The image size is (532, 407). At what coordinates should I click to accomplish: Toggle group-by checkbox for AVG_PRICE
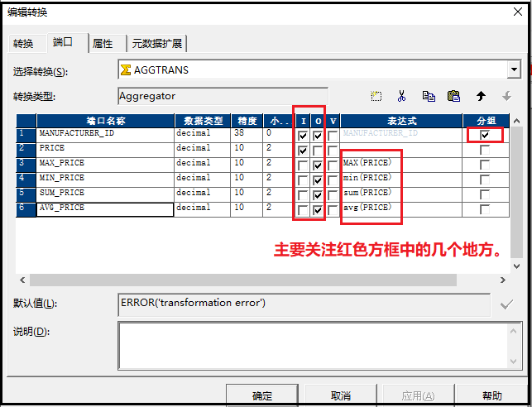tap(485, 209)
